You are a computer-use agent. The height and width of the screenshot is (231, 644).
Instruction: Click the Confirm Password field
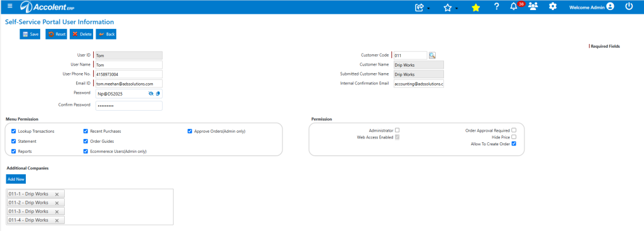[x=129, y=106]
